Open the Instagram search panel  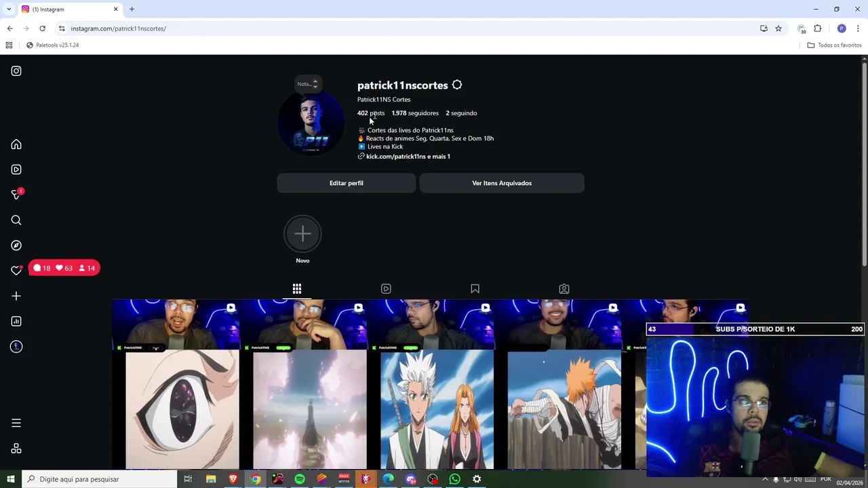(x=16, y=220)
